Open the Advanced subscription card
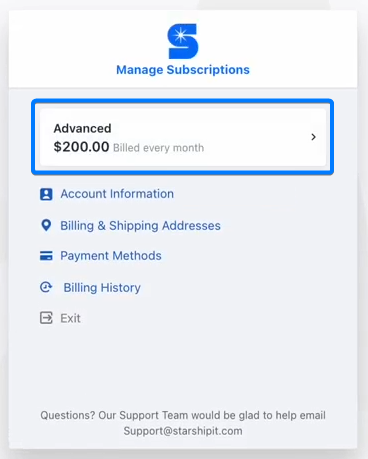This screenshot has height=459, width=368. [x=183, y=137]
